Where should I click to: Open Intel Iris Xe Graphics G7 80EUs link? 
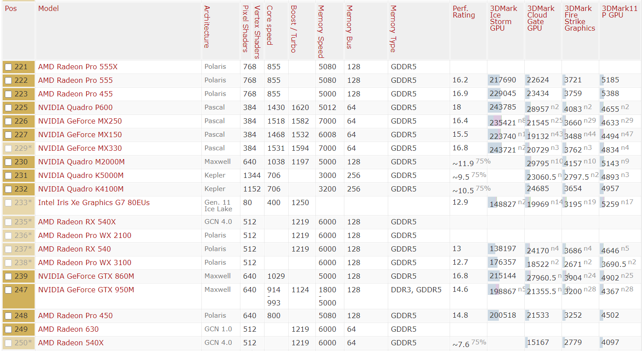(x=94, y=203)
